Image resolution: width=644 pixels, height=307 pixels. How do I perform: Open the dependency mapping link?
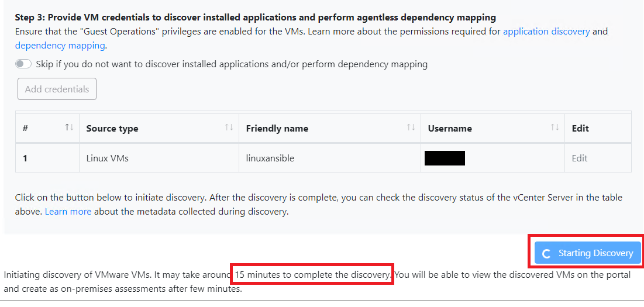coord(60,46)
